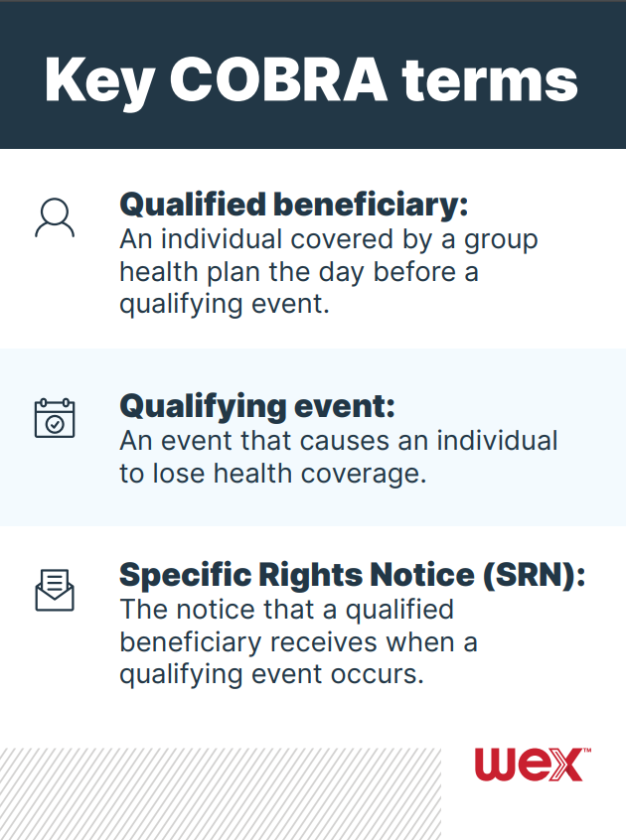Click the envelope letter icon

(55, 590)
